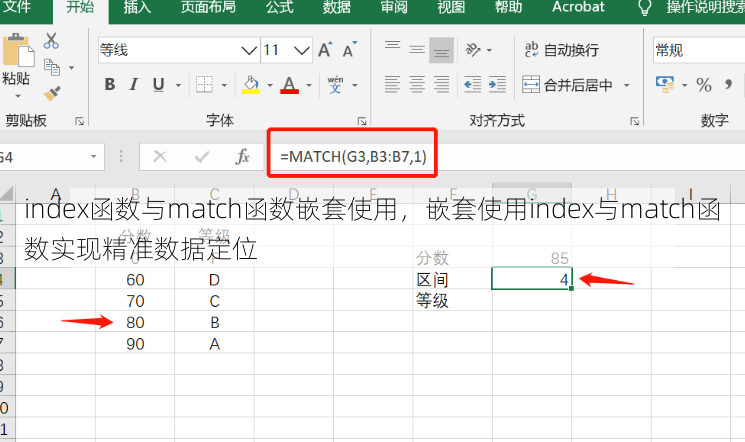Click 合并后居中 merge and center
Image resolution: width=745 pixels, height=442 pixels.
(567, 85)
